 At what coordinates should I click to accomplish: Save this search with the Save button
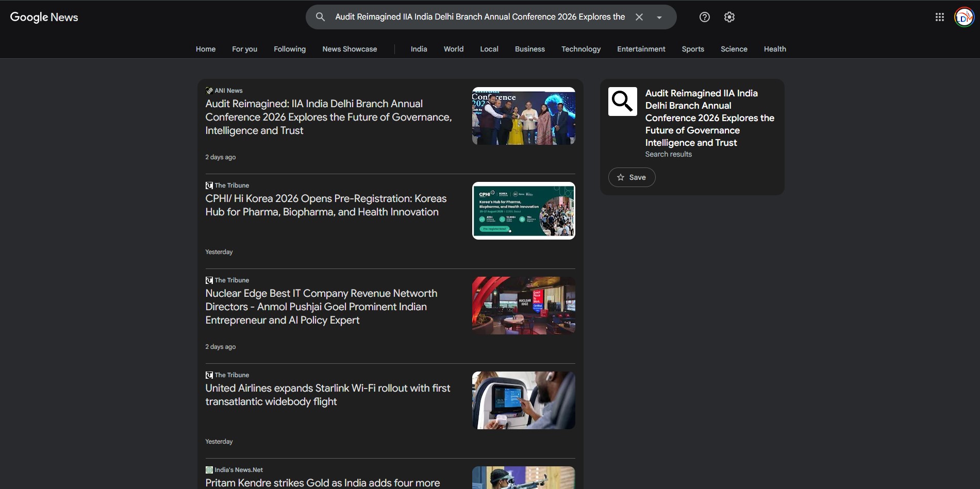click(x=632, y=177)
